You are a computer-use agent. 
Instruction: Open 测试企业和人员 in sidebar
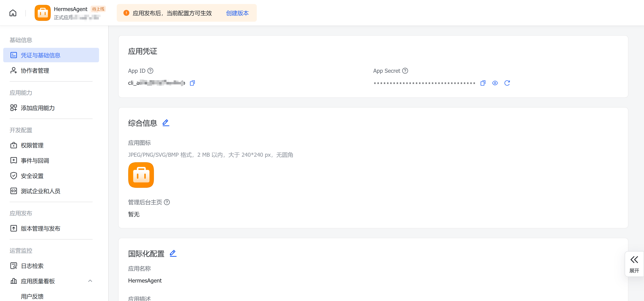pos(51,191)
